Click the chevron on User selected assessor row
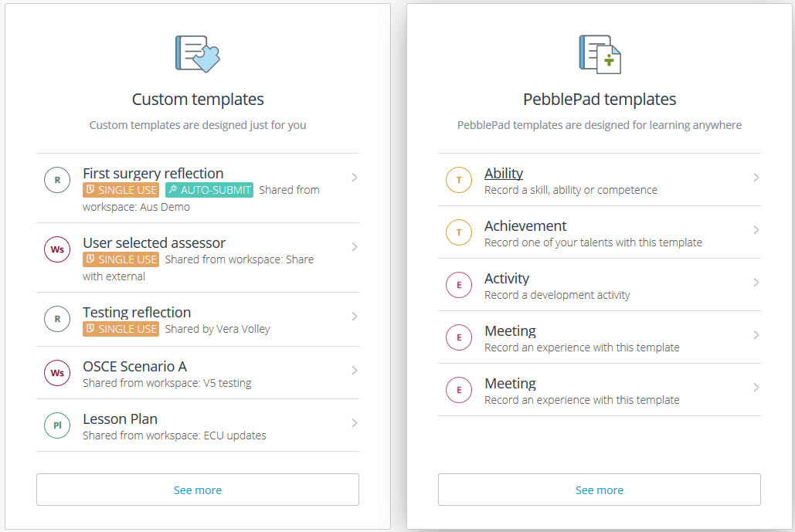The image size is (795, 532). tap(355, 247)
